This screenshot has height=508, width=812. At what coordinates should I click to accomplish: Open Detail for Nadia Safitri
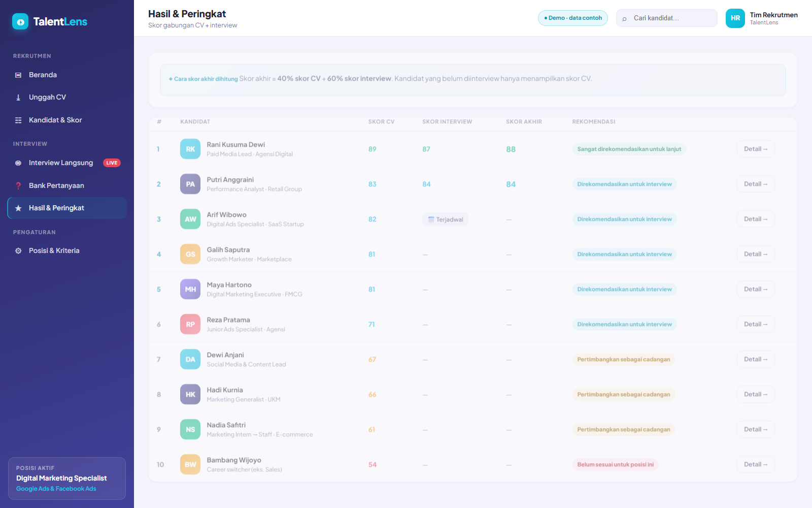[x=756, y=429]
